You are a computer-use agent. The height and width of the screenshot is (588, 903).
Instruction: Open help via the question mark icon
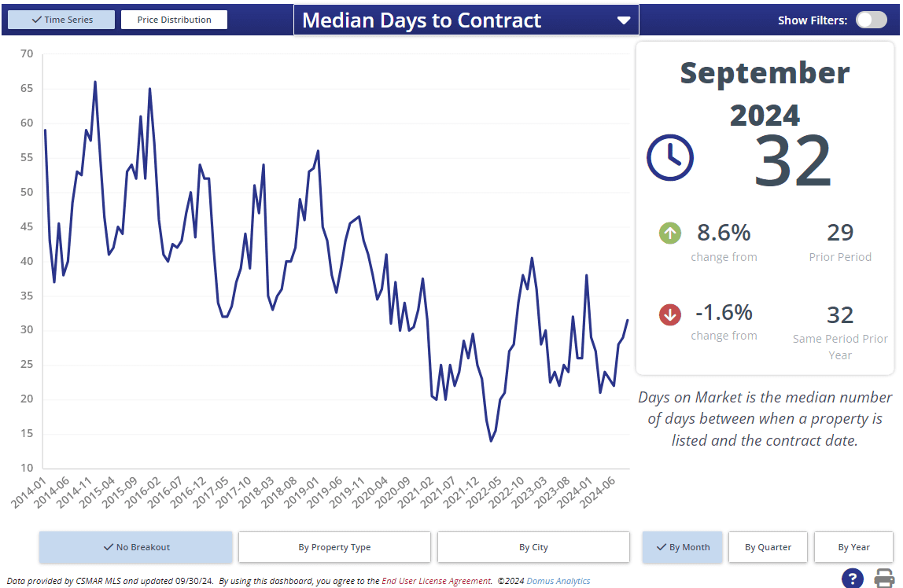click(x=852, y=578)
